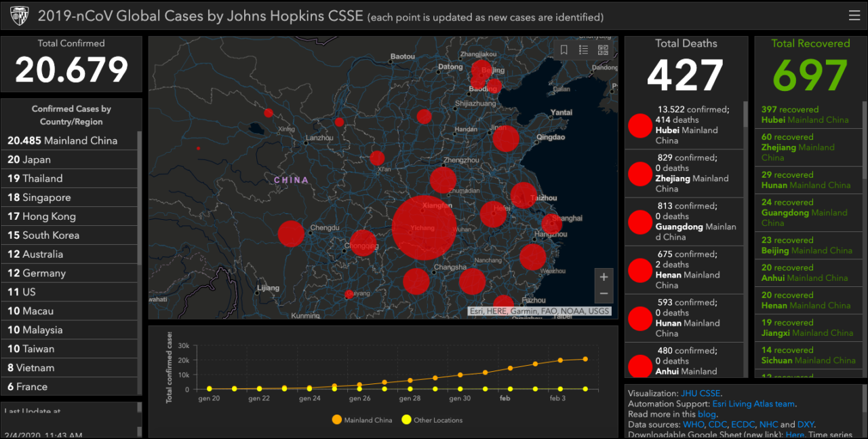Select Japan in the country list
The height and width of the screenshot is (439, 868).
[69, 160]
